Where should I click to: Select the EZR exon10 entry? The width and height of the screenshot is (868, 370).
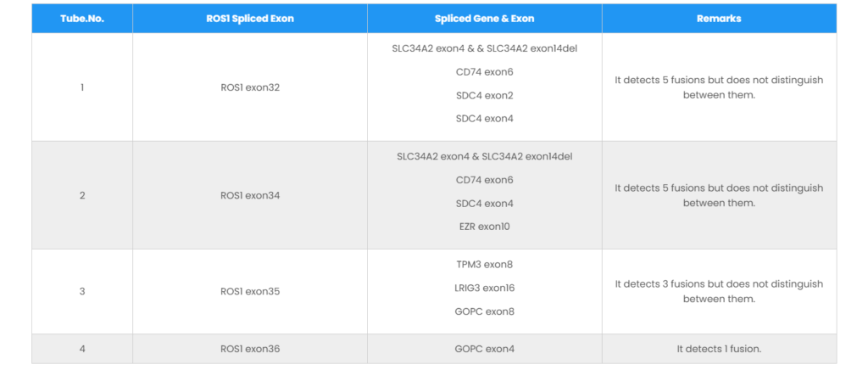484,227
